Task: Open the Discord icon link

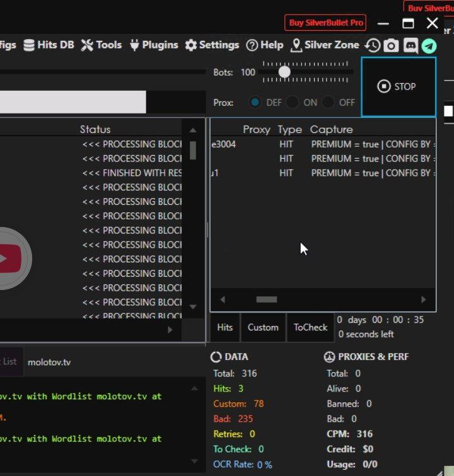Action: [410, 45]
